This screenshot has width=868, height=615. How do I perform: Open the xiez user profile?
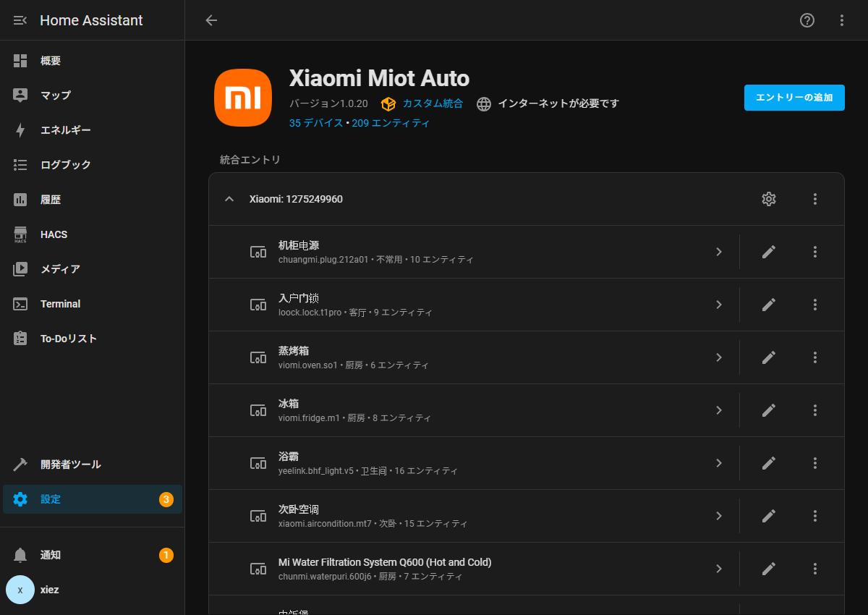coord(93,590)
